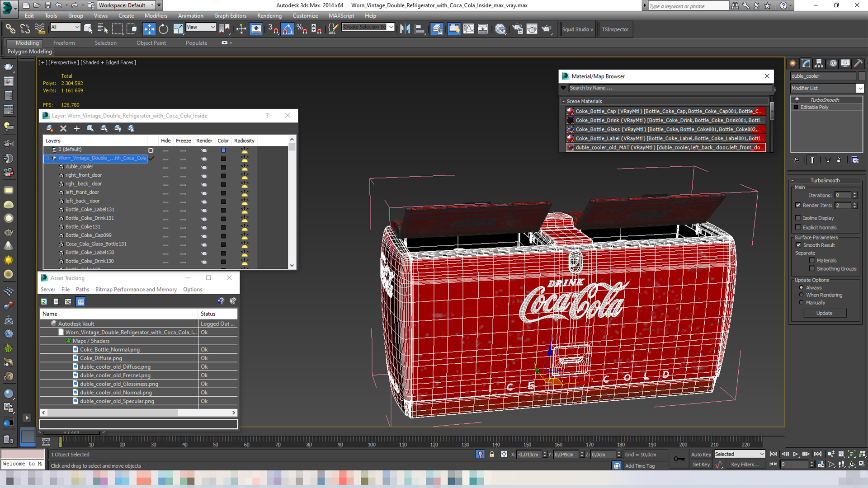Click the blue color swatch of default layer
Viewport: 868px width, 488px height.
click(223, 150)
